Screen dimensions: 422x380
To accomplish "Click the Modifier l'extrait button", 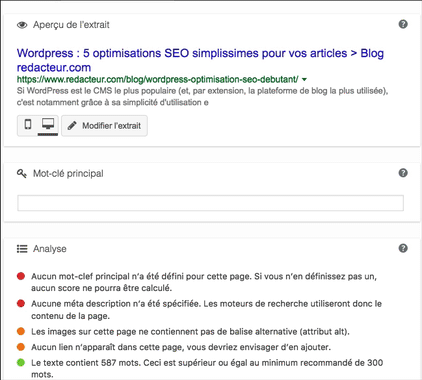I will point(104,126).
